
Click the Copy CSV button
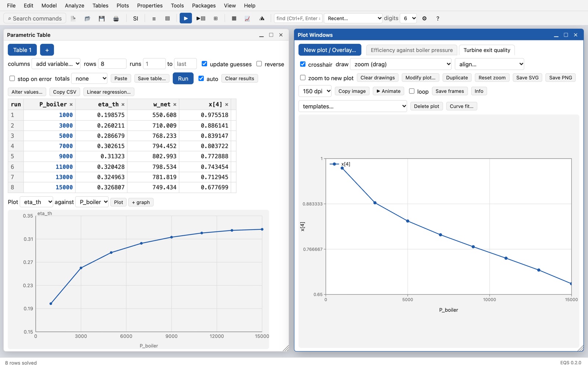tap(65, 92)
